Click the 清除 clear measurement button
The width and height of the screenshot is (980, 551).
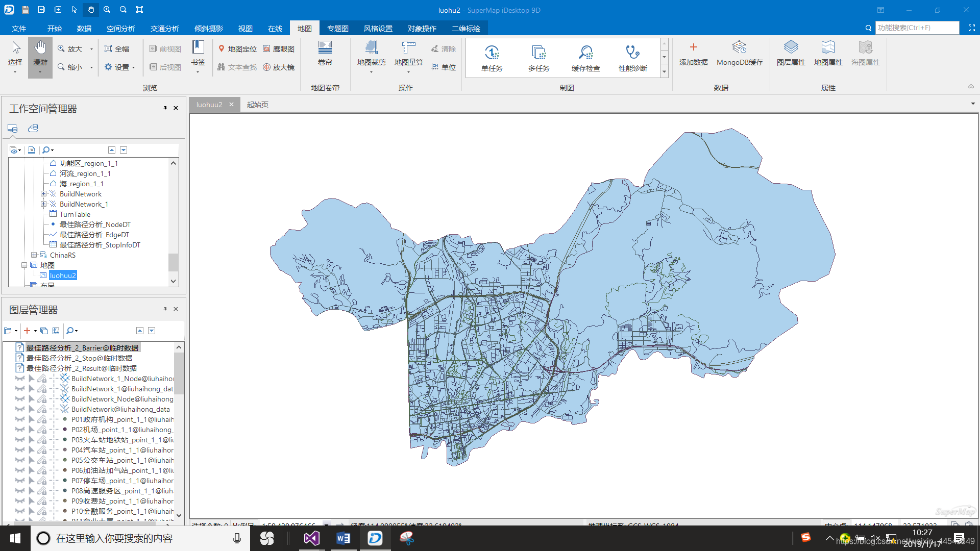[x=443, y=49]
